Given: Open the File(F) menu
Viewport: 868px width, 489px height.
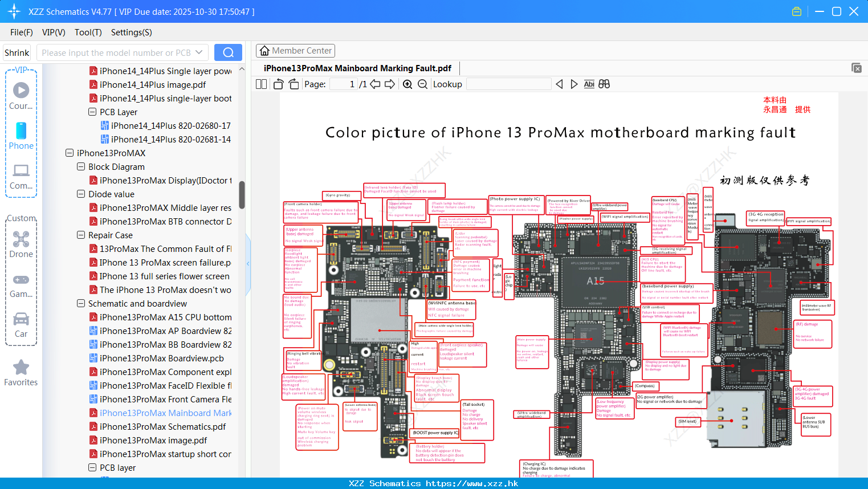Looking at the screenshot, I should coord(22,32).
